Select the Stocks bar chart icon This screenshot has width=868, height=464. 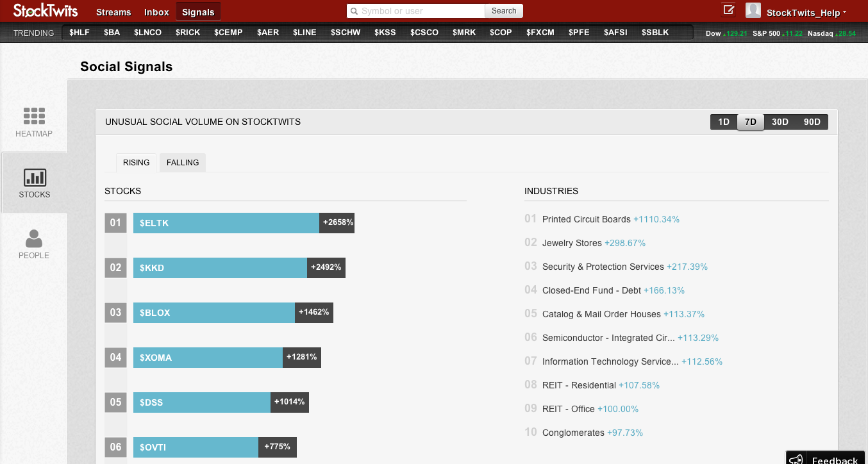tap(34, 178)
